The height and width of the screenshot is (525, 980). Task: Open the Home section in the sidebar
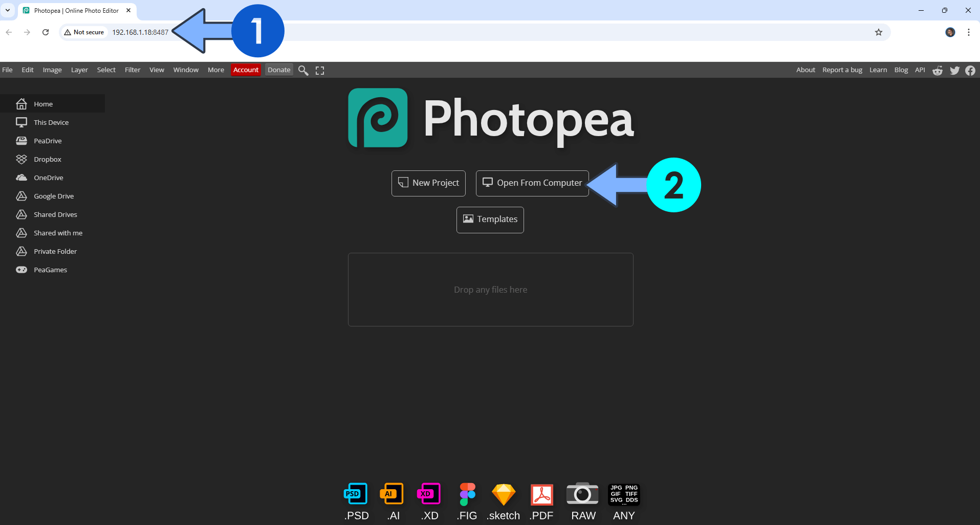[x=52, y=104]
